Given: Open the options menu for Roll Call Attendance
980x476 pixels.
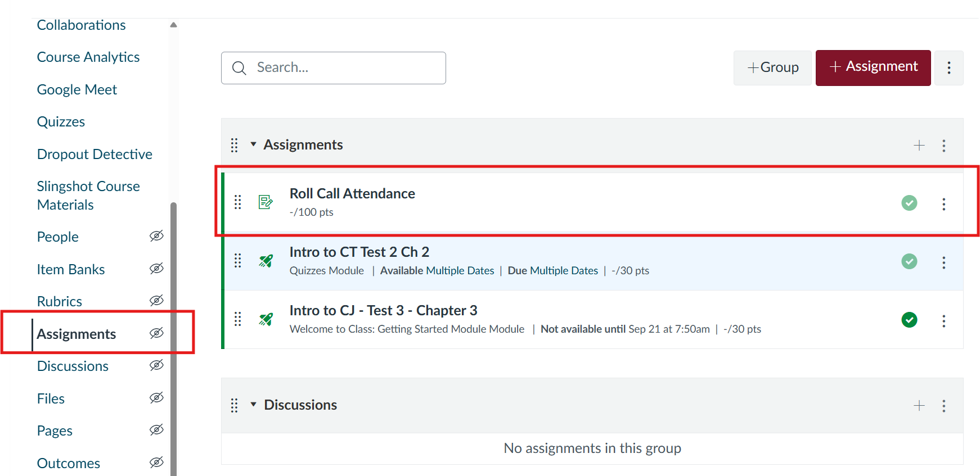Looking at the screenshot, I should pyautogui.click(x=943, y=204).
